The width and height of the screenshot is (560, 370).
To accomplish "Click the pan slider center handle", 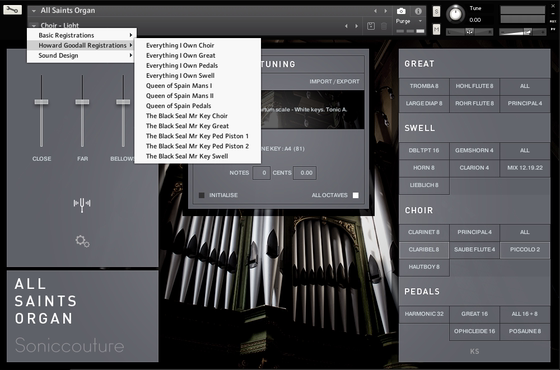I will click(469, 32).
